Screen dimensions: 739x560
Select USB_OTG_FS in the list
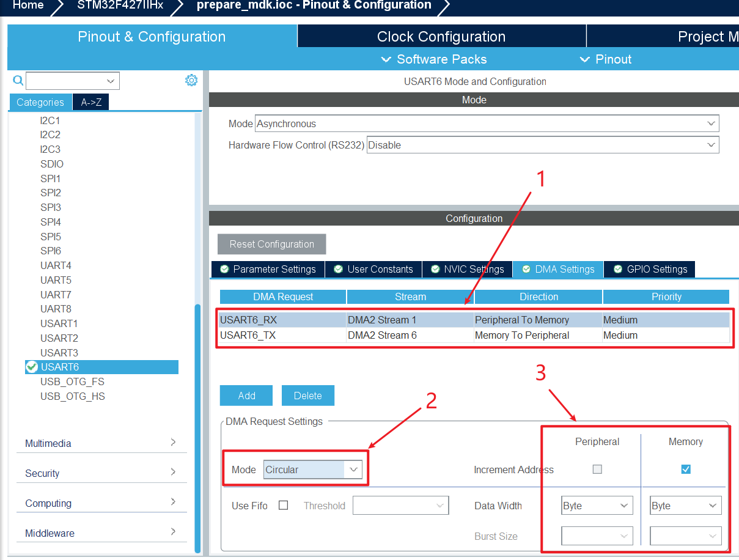pyautogui.click(x=72, y=381)
